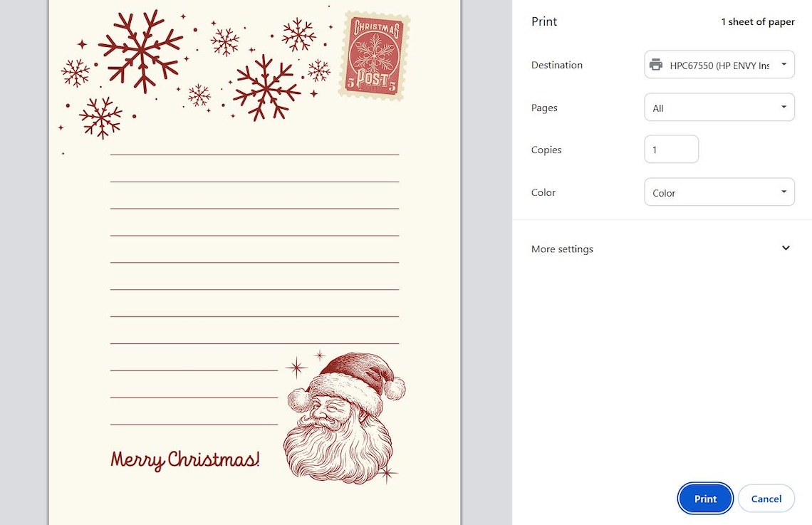Click the Color dropdown arrow
The width and height of the screenshot is (812, 525).
pos(784,192)
